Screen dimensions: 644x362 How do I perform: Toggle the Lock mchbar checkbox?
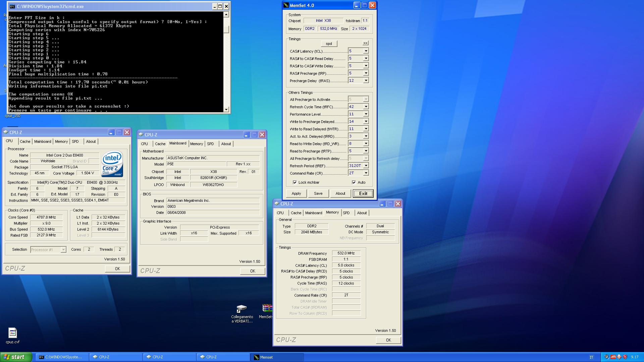295,182
